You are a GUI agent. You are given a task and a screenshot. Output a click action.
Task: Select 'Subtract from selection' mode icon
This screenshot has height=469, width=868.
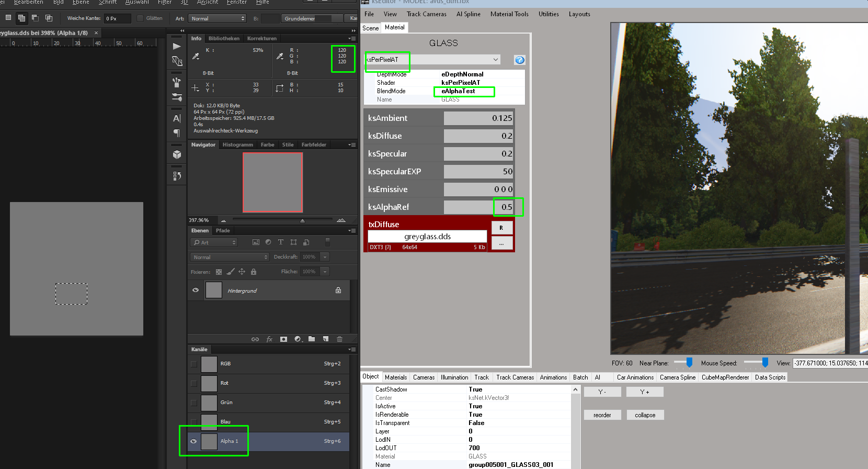(35, 18)
